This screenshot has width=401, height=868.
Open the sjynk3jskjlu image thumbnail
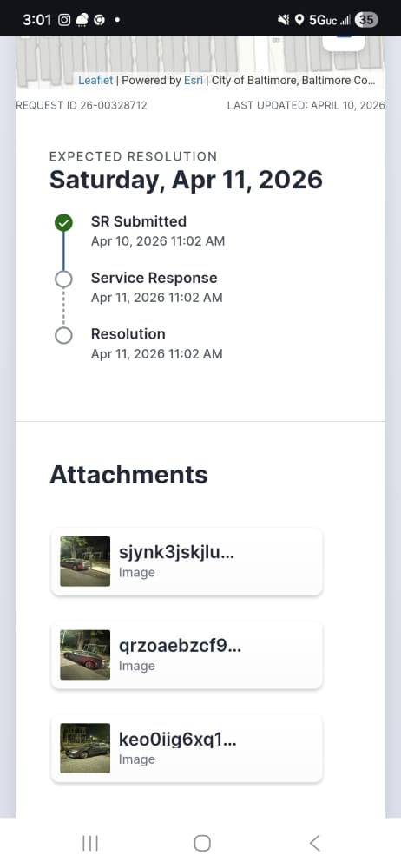tap(85, 562)
